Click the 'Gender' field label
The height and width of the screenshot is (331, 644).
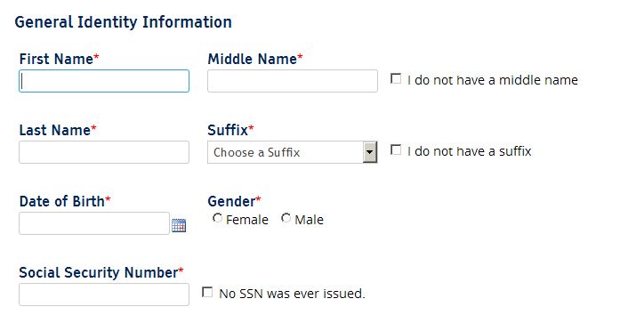coord(231,201)
